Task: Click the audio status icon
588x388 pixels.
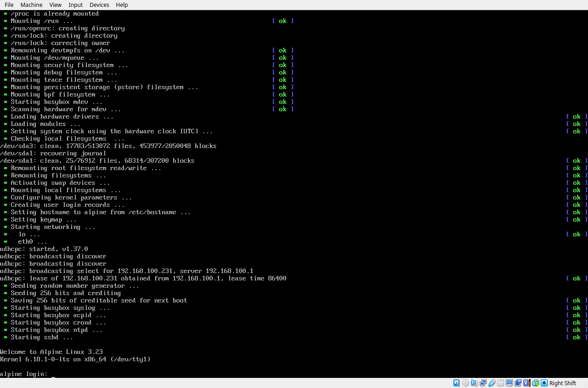Action: (475, 383)
